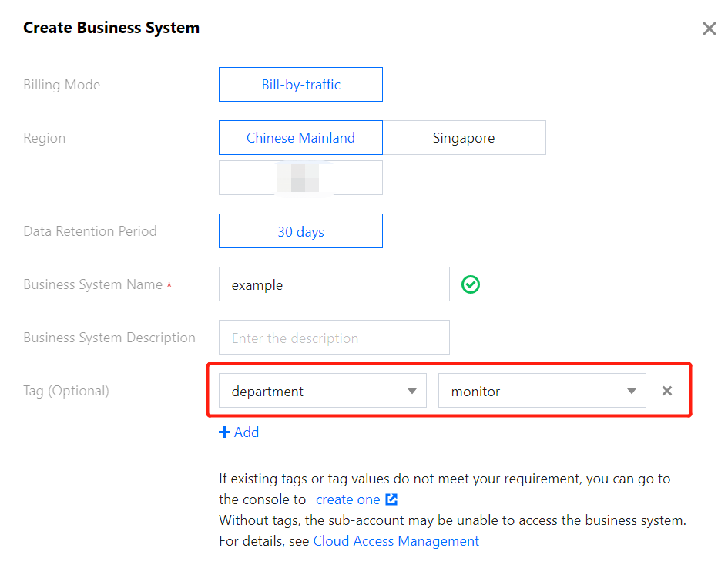Select Bill-by-traffic billing mode
728x565 pixels.
tap(300, 85)
